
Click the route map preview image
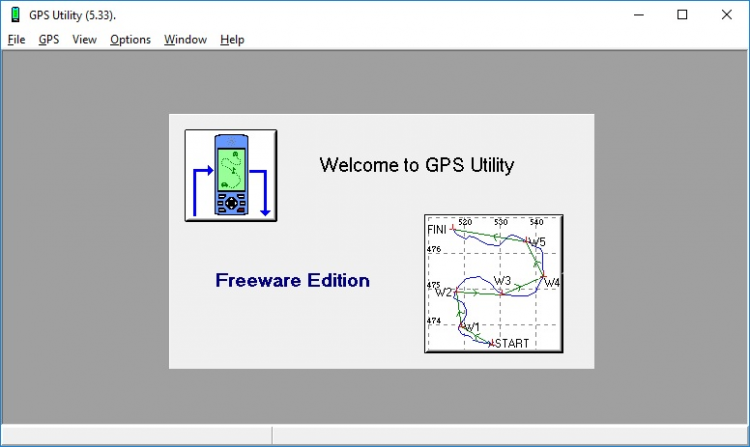[494, 284]
